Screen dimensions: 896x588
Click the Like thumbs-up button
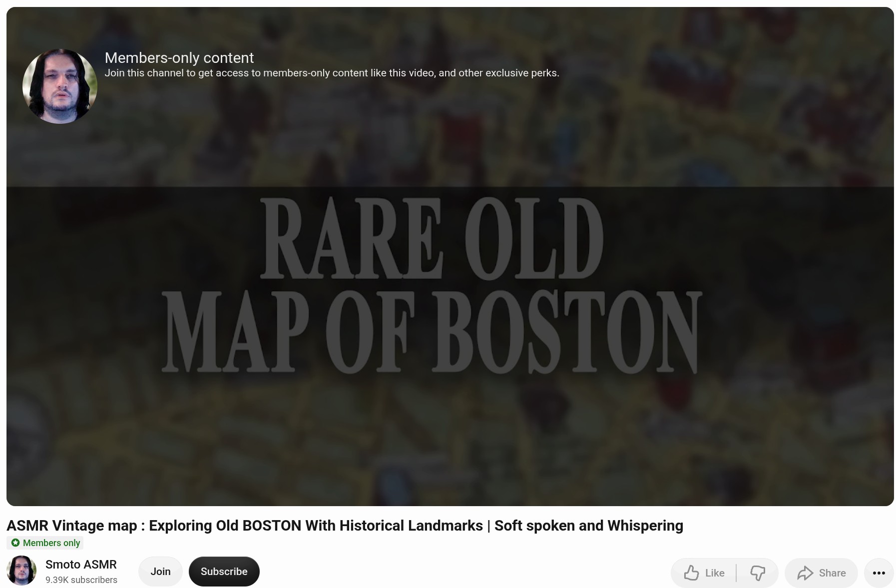pos(704,573)
